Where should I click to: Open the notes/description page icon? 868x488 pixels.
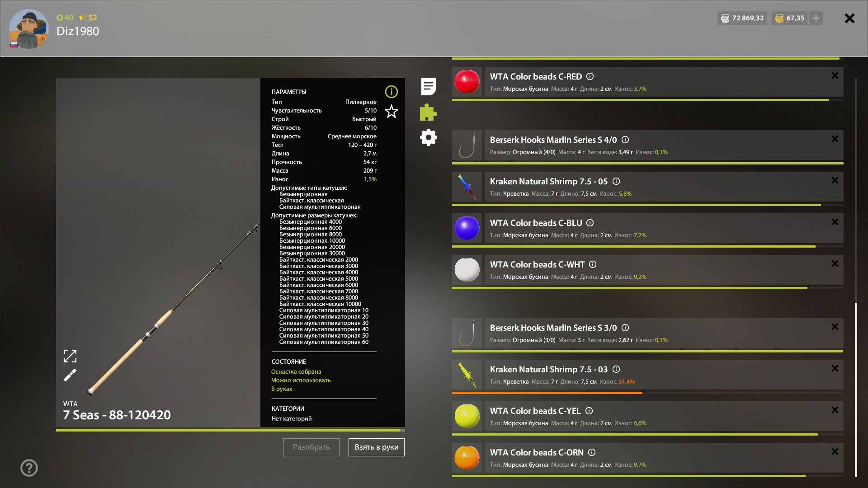(x=428, y=87)
